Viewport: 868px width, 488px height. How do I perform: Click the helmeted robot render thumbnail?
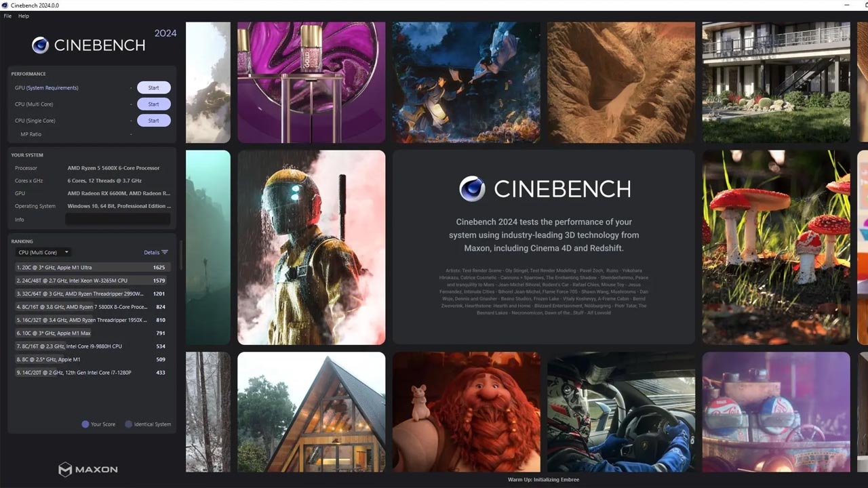point(311,247)
